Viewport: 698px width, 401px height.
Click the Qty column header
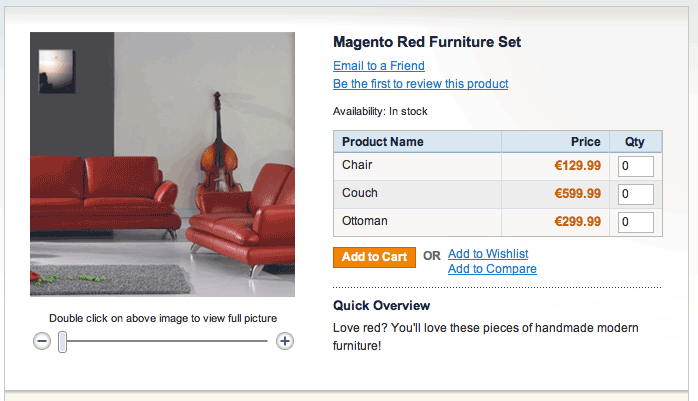[x=635, y=142]
